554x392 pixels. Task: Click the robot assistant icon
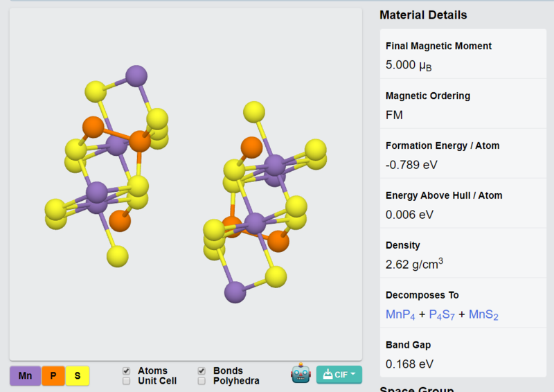pyautogui.click(x=301, y=373)
